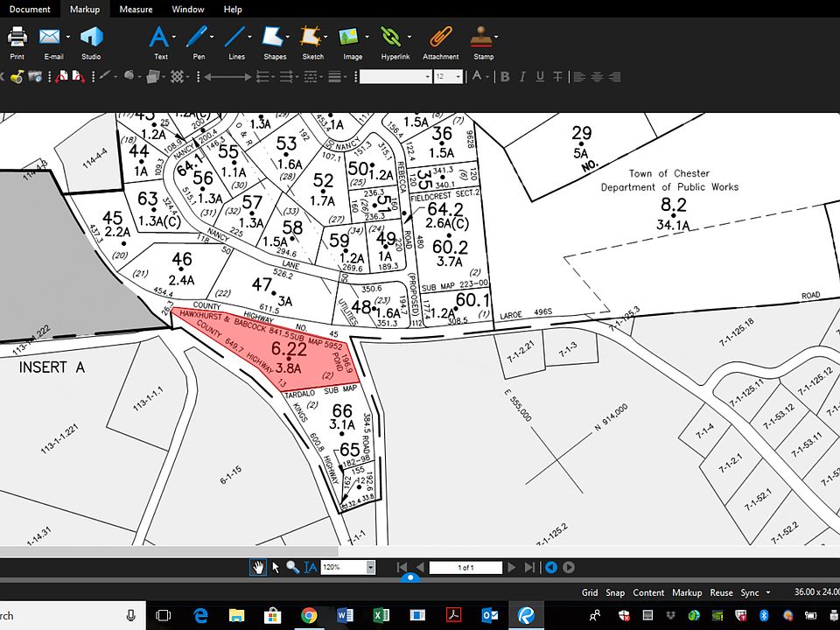Click the Print icon
Image resolution: width=840 pixels, height=630 pixels.
[17, 38]
